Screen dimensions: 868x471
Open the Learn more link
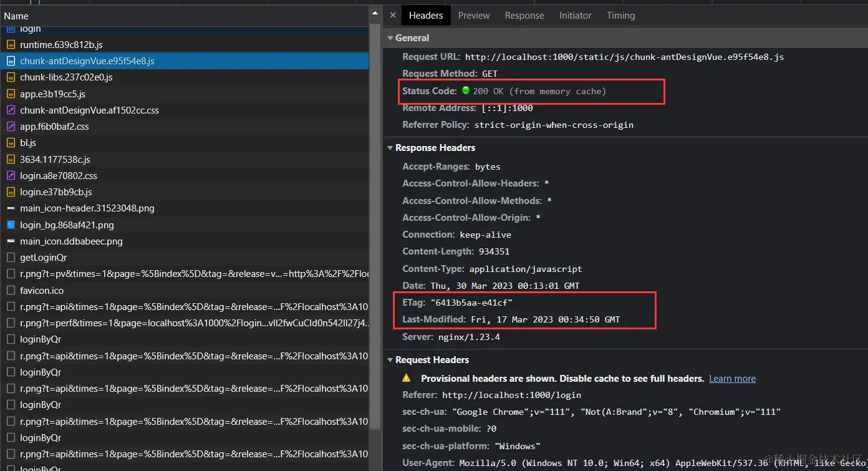732,378
